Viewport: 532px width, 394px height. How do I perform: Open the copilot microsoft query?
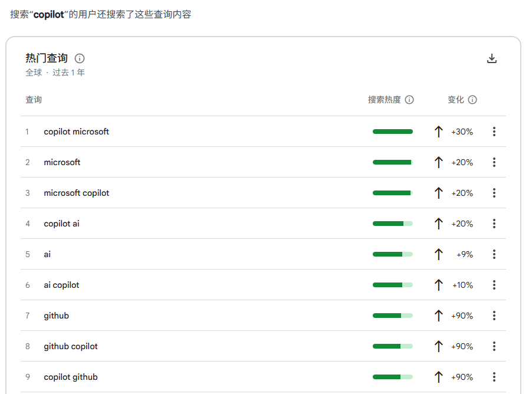(x=76, y=132)
